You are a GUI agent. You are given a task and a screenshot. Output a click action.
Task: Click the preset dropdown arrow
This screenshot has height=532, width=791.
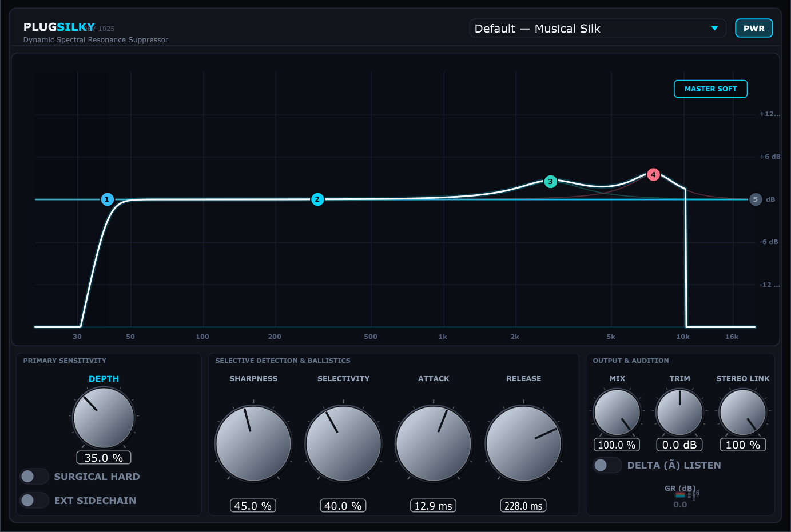tap(714, 29)
